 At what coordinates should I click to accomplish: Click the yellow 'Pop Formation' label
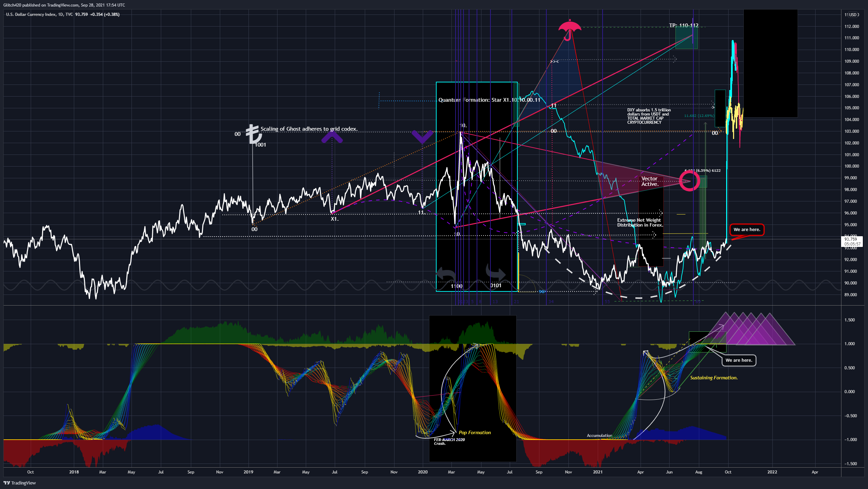[x=475, y=432]
